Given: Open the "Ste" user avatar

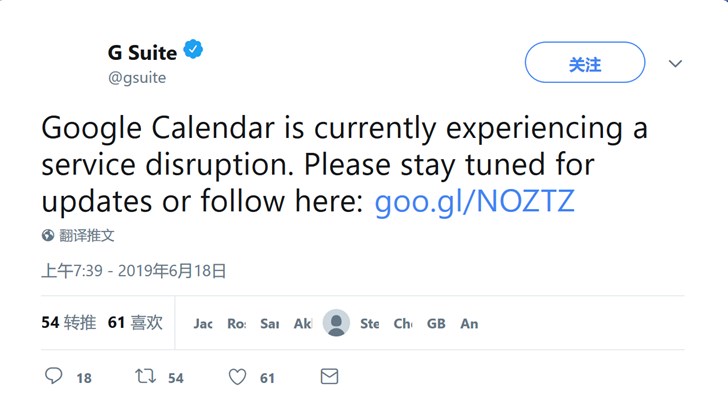Looking at the screenshot, I should (x=370, y=324).
